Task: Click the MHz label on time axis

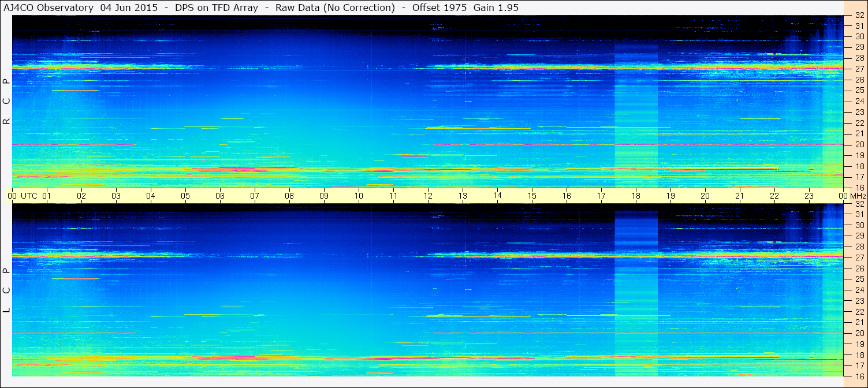Action: coord(859,196)
